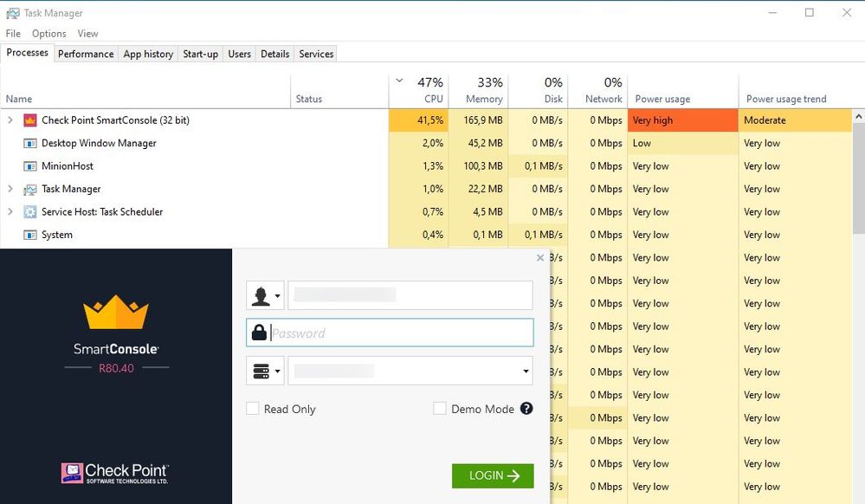Click the 'Very high' power usage cell
Image resolution: width=865 pixels, height=504 pixels.
point(683,120)
